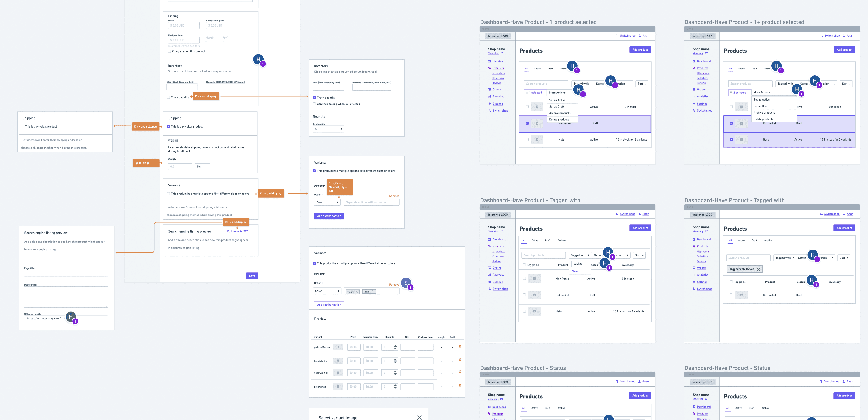Tick the unchecked 'This is a physical product' box
Viewport: 868px width, 420px height.
point(23,127)
